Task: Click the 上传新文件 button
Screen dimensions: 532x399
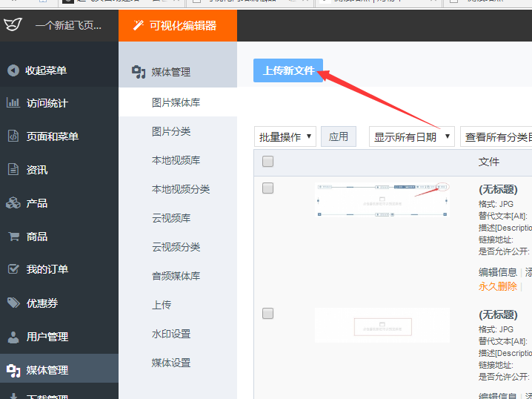Action: point(288,70)
